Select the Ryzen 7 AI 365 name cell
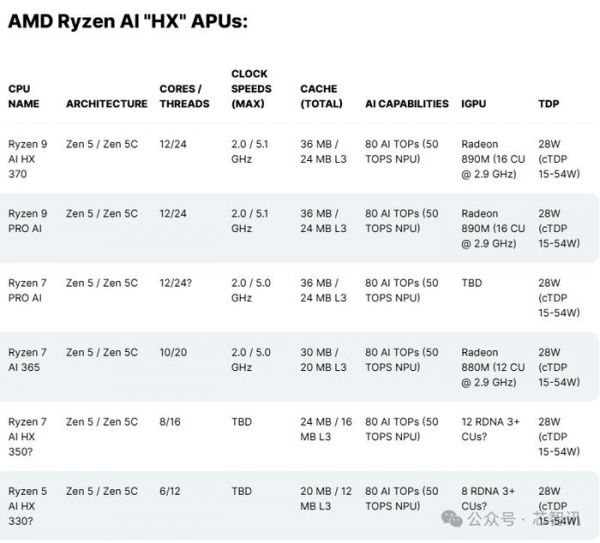Screen dimensions: 600x543 point(27,359)
